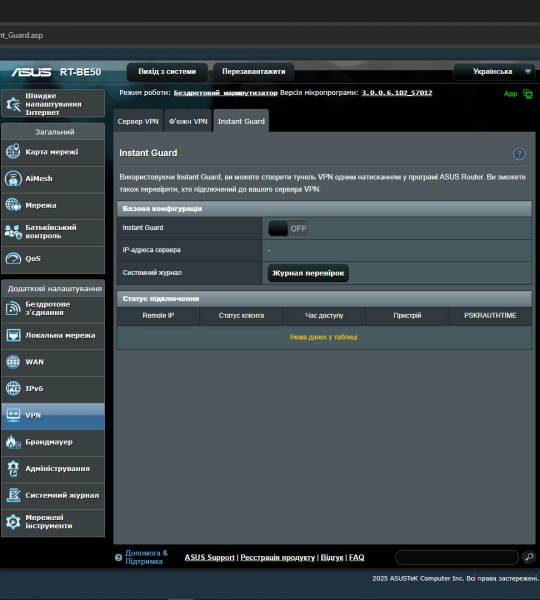Click the IPv6 globe icon
The width and height of the screenshot is (540, 600).
click(x=13, y=388)
